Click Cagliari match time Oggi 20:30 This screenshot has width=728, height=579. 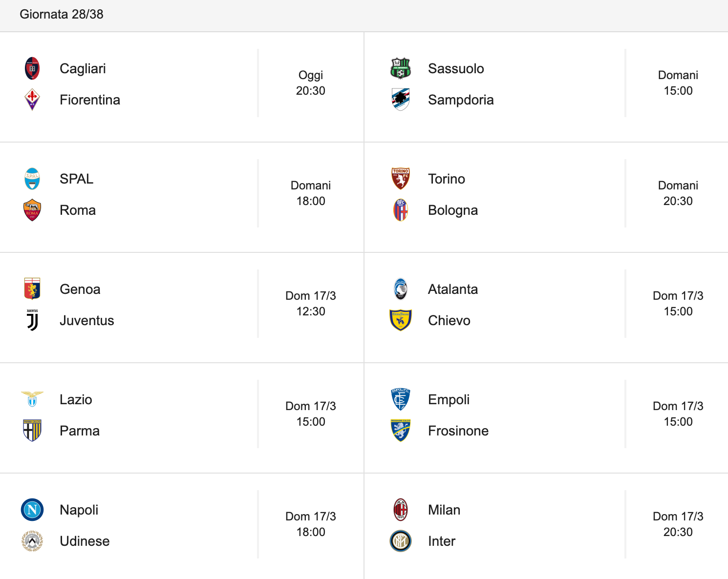[311, 83]
